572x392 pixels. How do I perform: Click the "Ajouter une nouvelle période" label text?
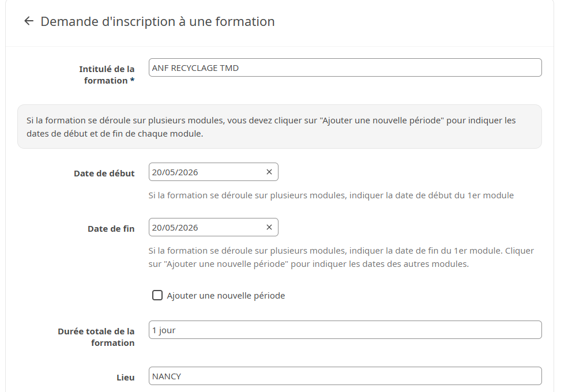coord(226,296)
